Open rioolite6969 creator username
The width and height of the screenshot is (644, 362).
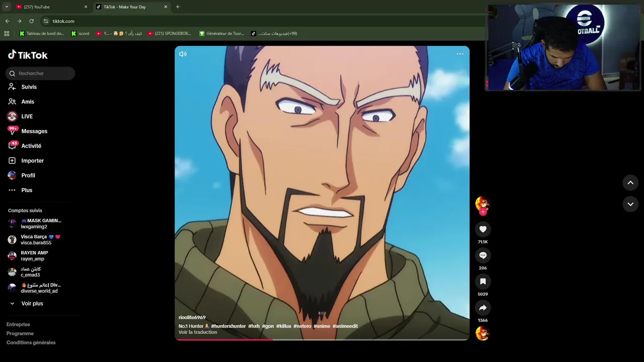[x=192, y=318]
